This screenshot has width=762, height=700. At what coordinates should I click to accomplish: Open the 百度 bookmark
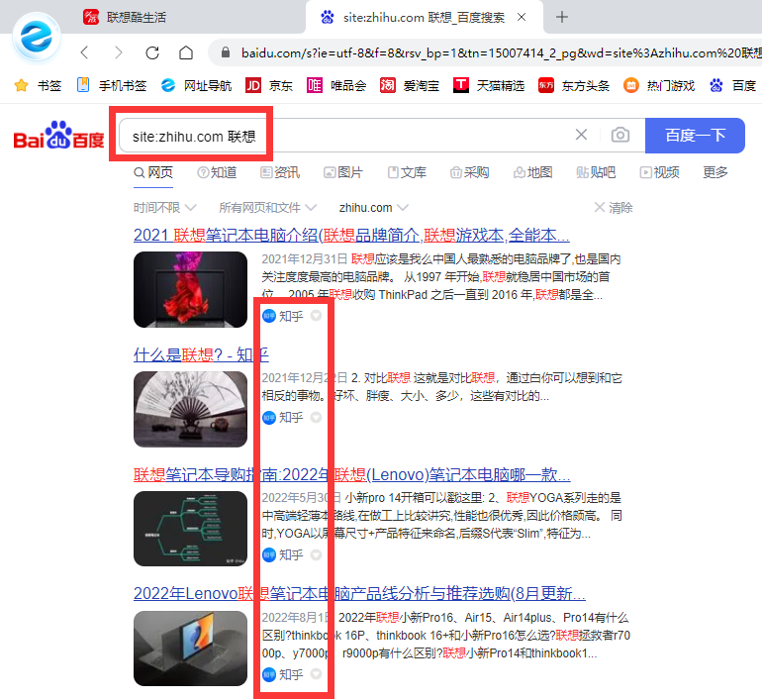click(732, 86)
